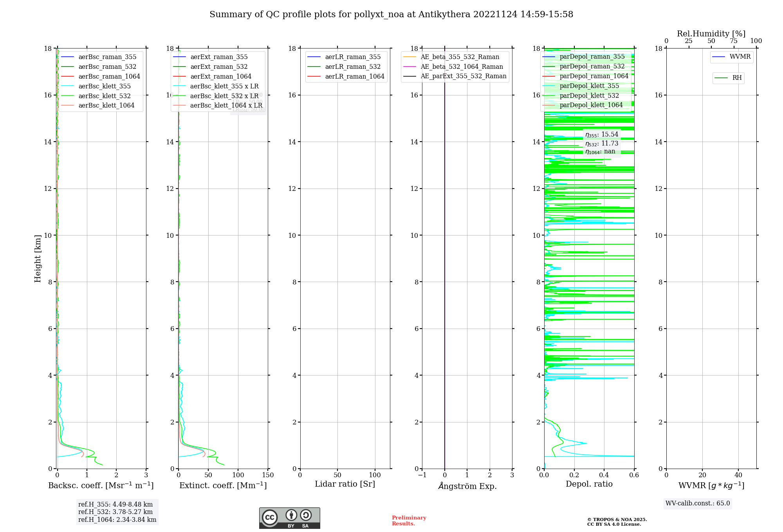
Task: Select aerLR_raman_355 legend entry
Action: pyautogui.click(x=345, y=57)
